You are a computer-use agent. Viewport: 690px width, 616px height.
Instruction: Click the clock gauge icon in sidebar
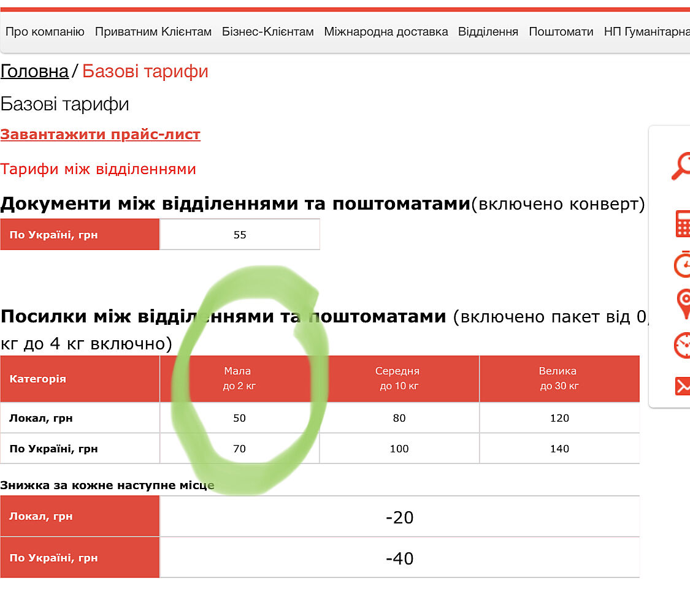682,345
